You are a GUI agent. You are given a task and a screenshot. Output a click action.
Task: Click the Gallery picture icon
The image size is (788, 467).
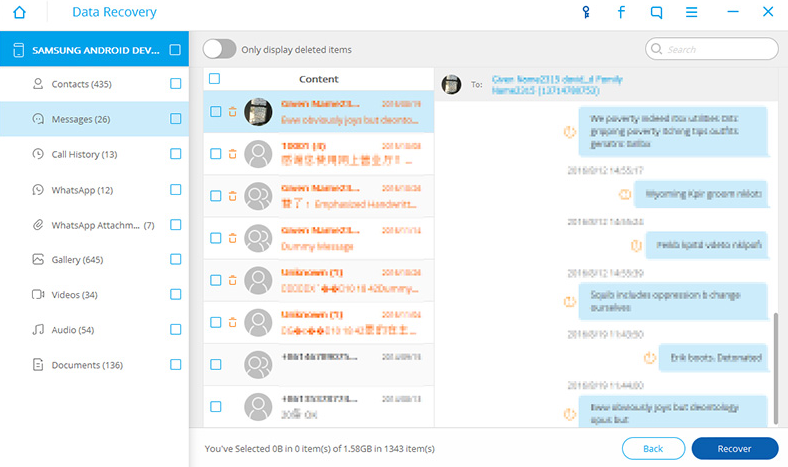click(38, 259)
